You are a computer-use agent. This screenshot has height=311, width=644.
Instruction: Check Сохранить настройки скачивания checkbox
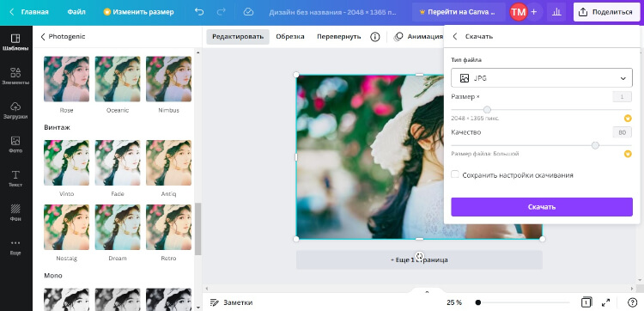(x=454, y=174)
